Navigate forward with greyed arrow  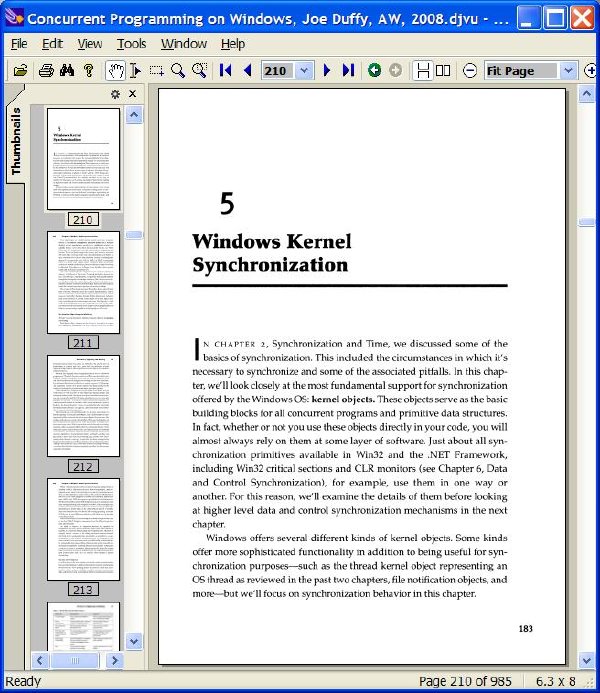coord(395,71)
